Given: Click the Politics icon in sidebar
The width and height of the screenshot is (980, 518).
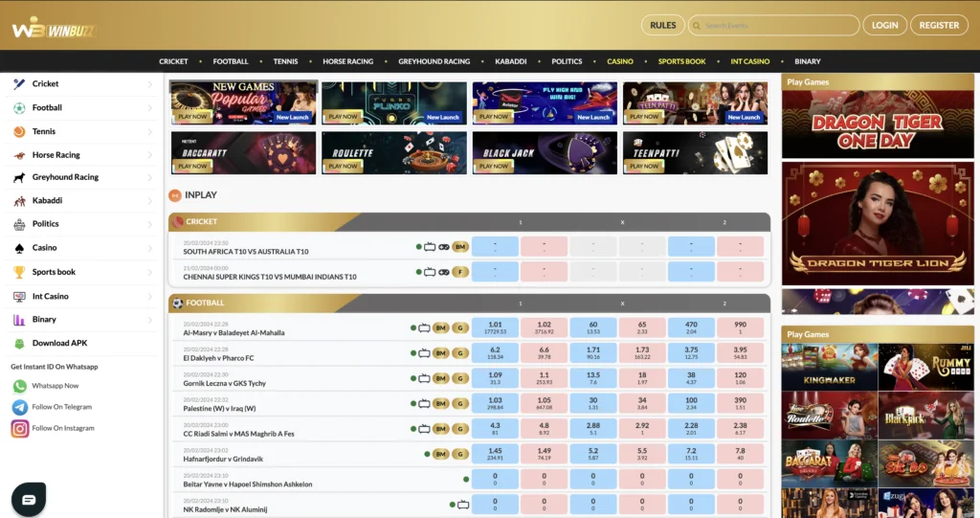Looking at the screenshot, I should [x=19, y=224].
